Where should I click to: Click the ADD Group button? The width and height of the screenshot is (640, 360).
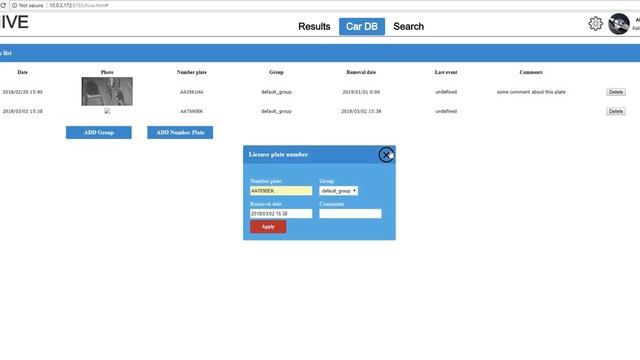click(x=99, y=132)
